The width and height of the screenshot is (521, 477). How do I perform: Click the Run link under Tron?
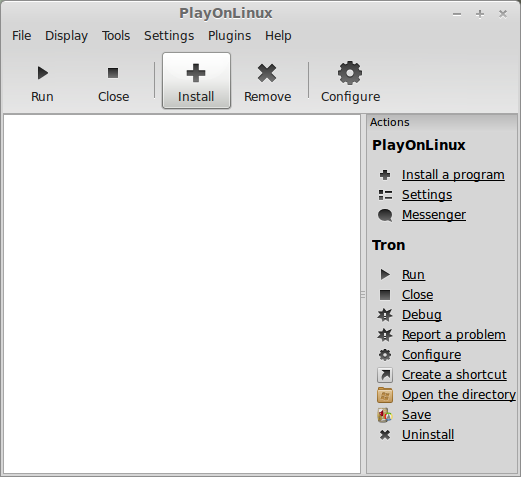click(x=413, y=275)
